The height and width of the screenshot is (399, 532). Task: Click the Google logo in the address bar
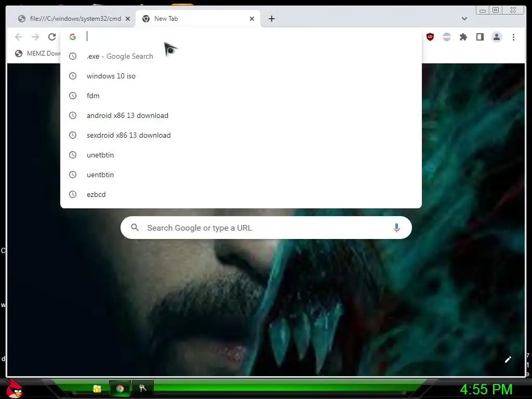coord(73,37)
